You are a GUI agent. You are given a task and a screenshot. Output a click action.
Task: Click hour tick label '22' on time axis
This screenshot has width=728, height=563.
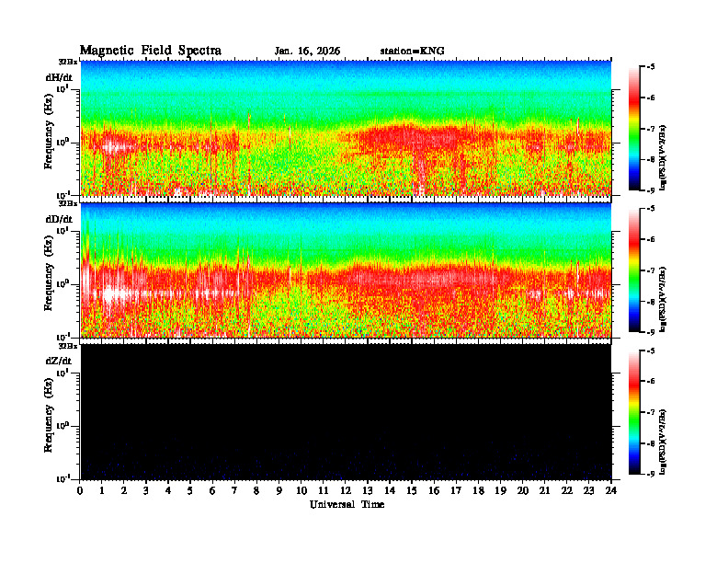[567, 491]
